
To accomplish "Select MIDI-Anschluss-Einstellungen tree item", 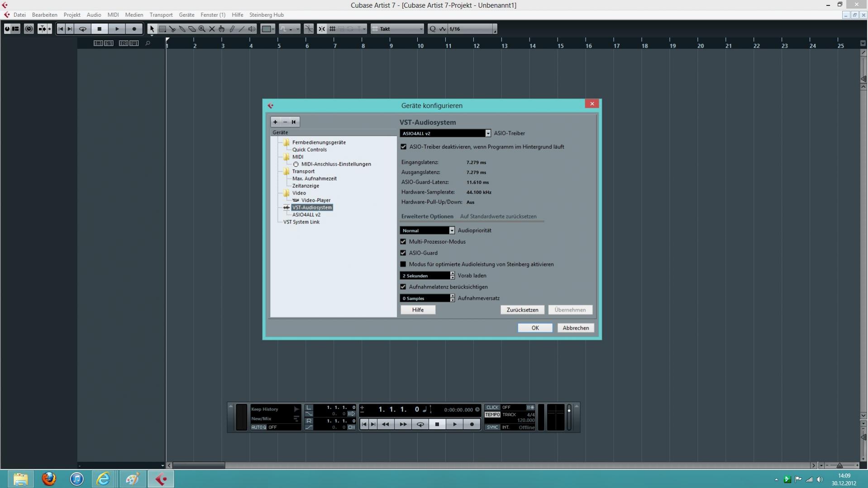I will (x=336, y=164).
